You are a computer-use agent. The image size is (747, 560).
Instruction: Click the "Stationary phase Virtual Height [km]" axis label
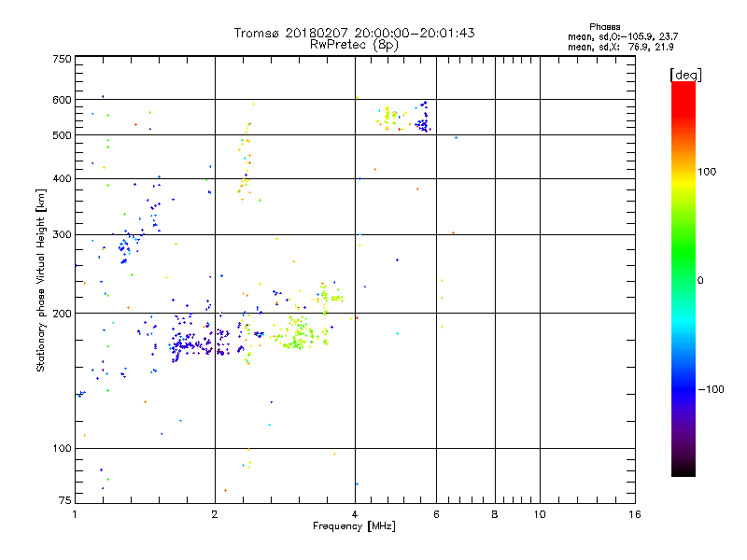point(41,280)
